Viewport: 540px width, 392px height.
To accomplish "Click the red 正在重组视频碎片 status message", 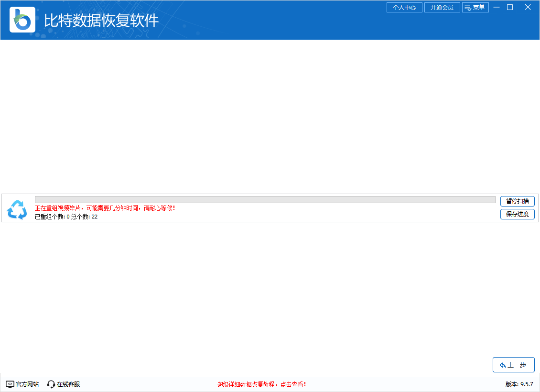I will 105,208.
